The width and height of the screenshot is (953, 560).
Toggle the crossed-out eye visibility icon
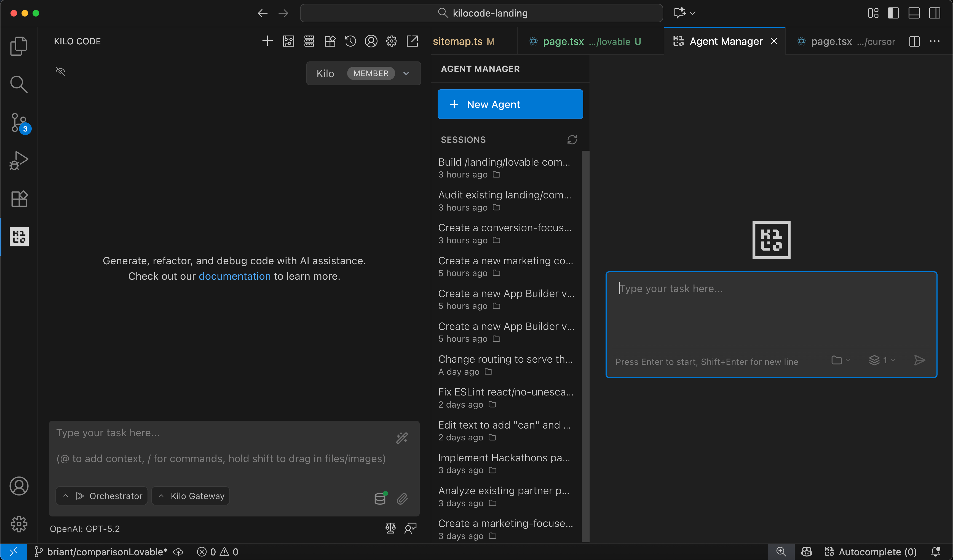(60, 71)
